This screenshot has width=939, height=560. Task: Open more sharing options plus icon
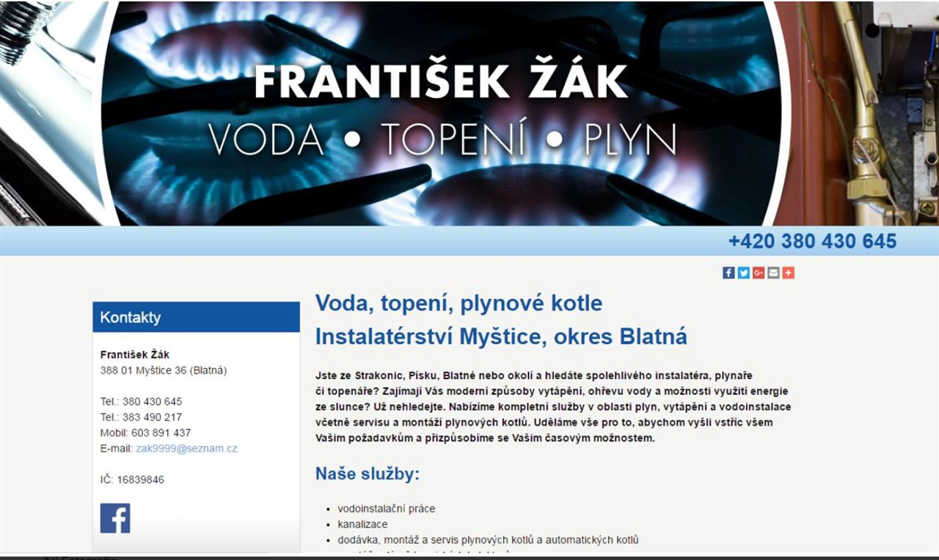pyautogui.click(x=788, y=273)
